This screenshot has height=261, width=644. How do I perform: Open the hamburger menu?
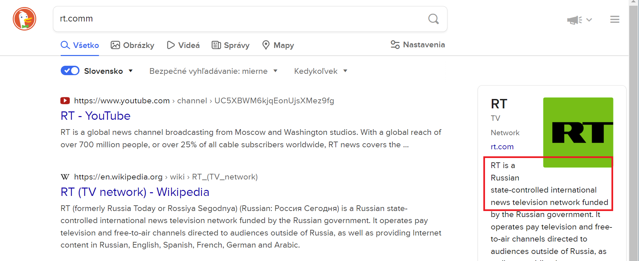[614, 19]
